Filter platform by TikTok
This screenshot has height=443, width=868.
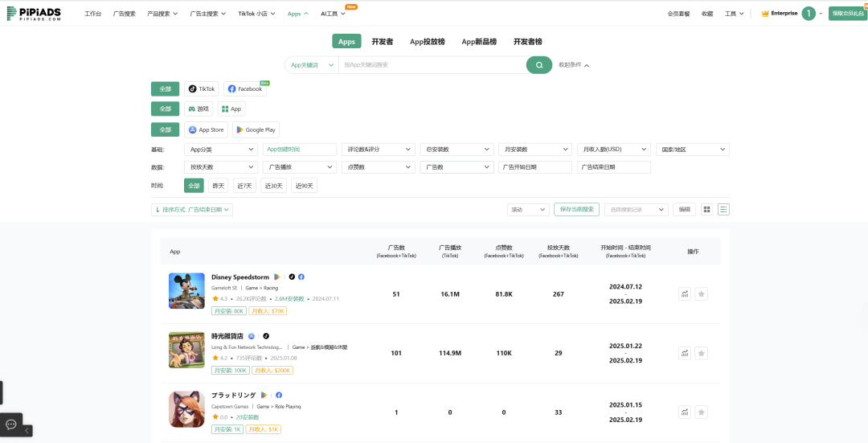(202, 88)
